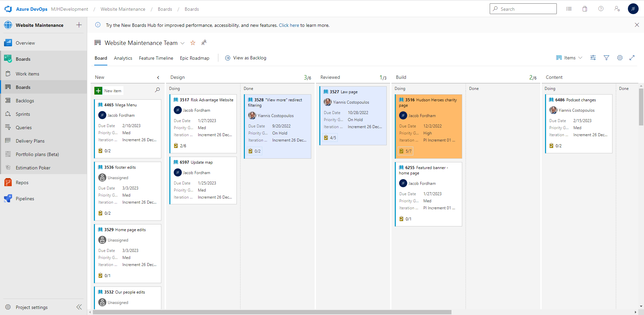Launch Estimation Poker
The width and height of the screenshot is (644, 315).
(x=33, y=167)
